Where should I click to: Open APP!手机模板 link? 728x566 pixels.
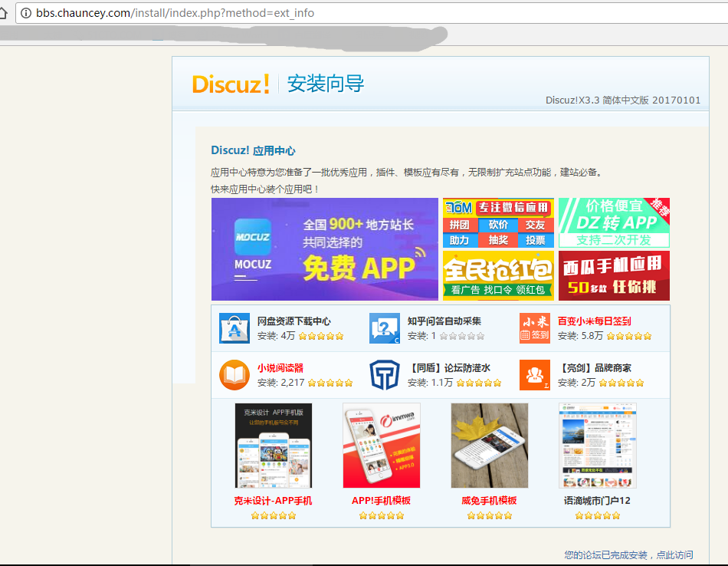381,501
